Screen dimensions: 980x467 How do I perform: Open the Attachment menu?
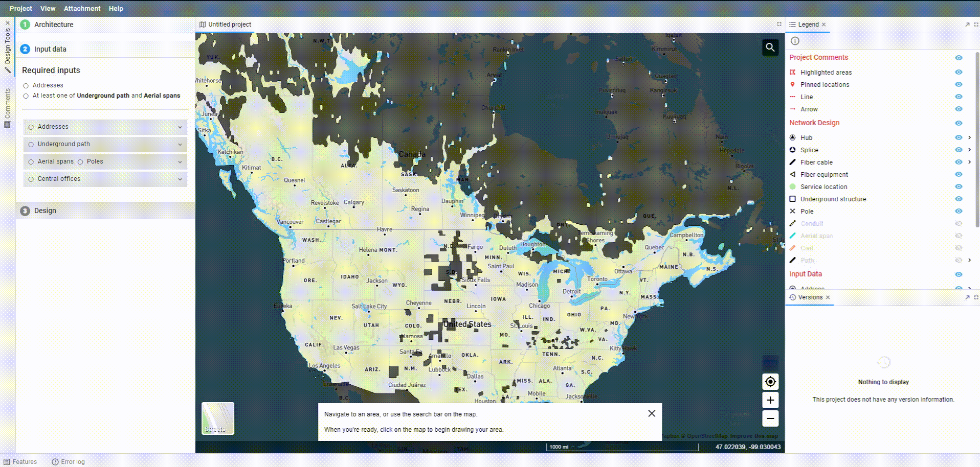[x=82, y=8]
